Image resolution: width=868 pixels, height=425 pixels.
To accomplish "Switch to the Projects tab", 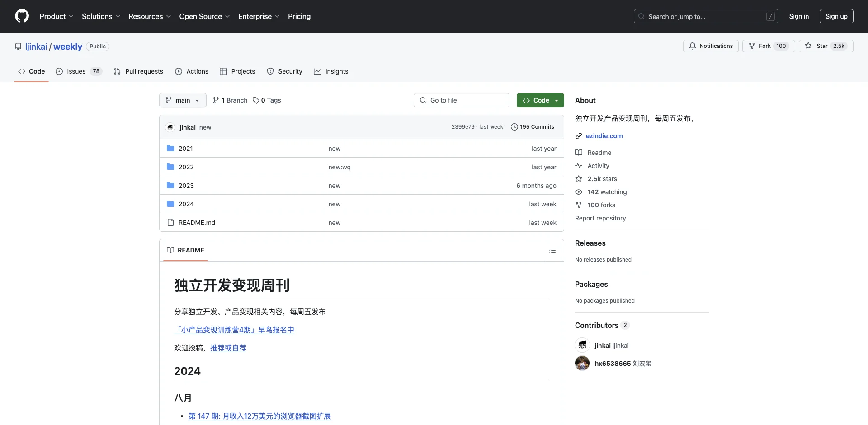I will (x=237, y=71).
